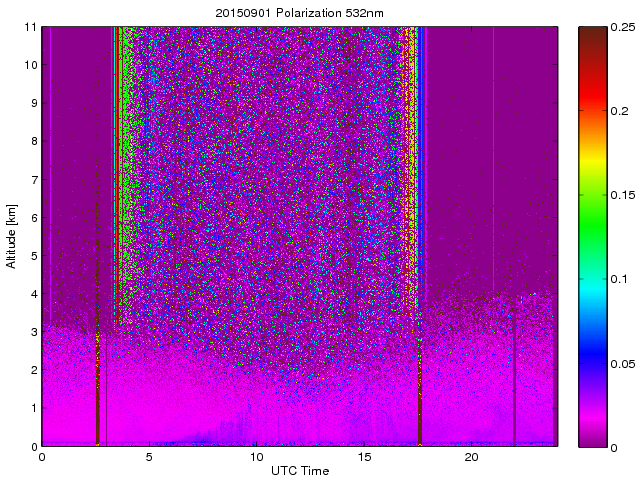This screenshot has height=480, width=640.
Task: Click the x-axis tick label 5
Action: pos(149,457)
